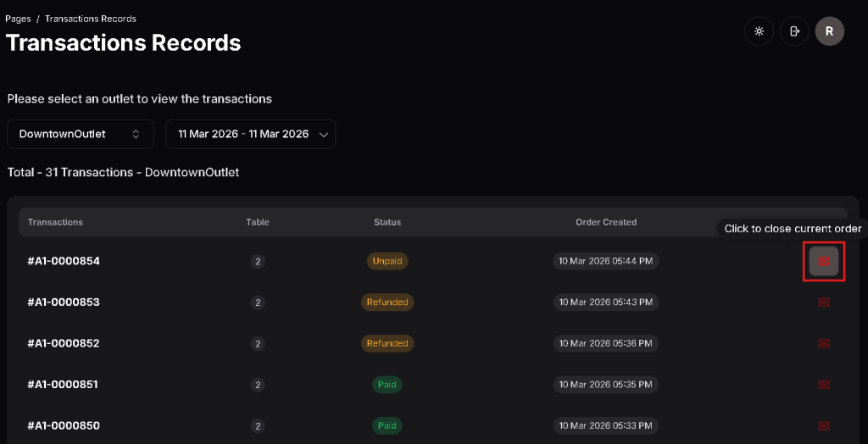Screen dimensions: 868x444
Task: Click the Transactions column header
Action: pyautogui.click(x=55, y=222)
